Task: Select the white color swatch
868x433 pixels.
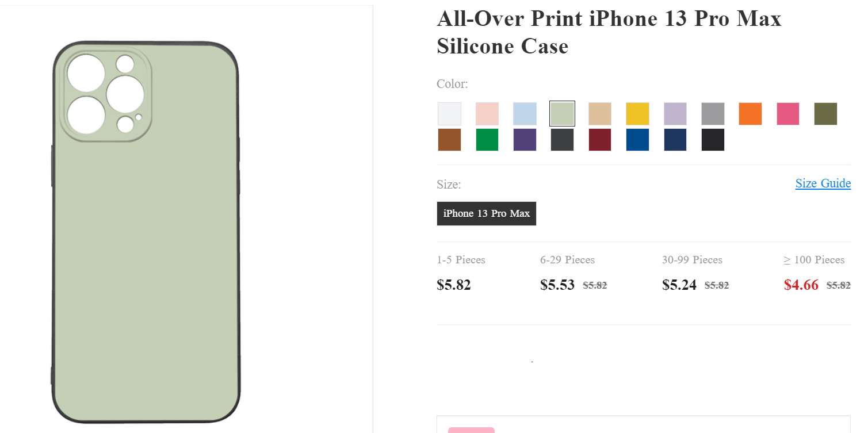Action: (449, 114)
